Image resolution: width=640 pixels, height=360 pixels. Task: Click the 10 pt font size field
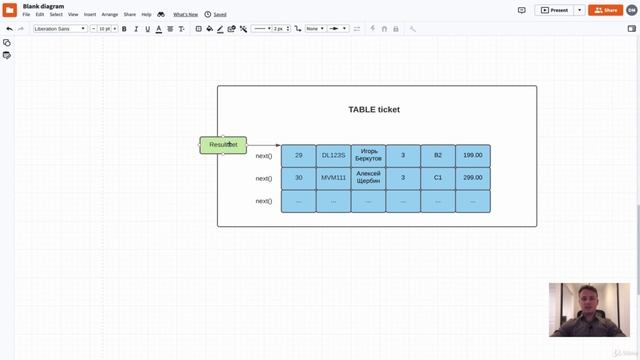(x=104, y=29)
